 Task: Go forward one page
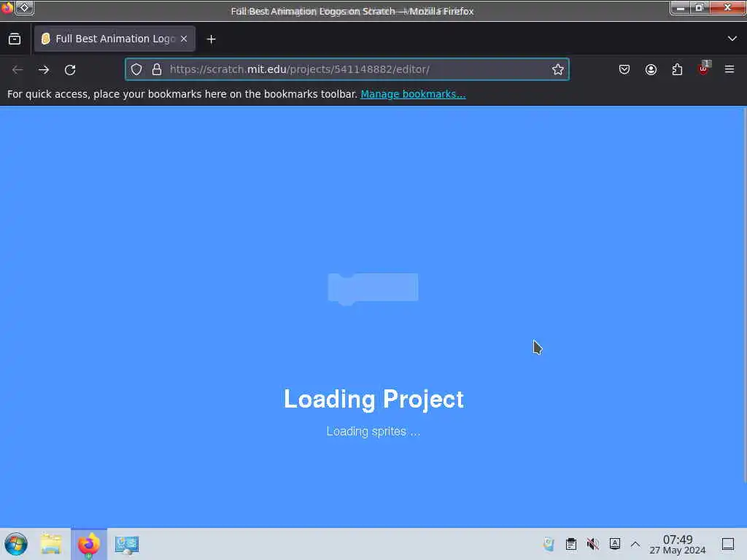point(44,69)
